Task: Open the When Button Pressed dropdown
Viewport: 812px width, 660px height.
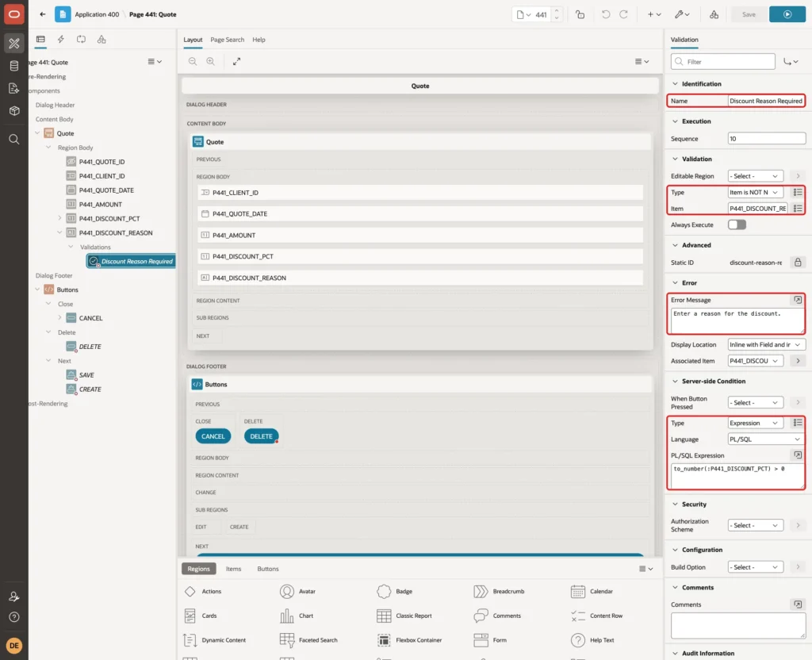Action: pos(755,402)
